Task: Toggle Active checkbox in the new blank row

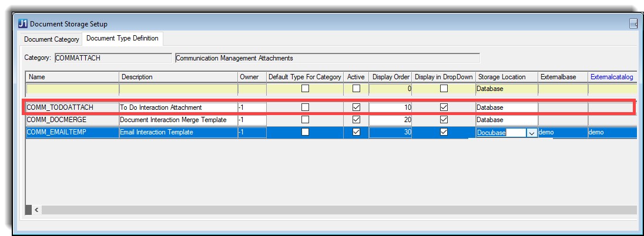Action: pyautogui.click(x=356, y=88)
